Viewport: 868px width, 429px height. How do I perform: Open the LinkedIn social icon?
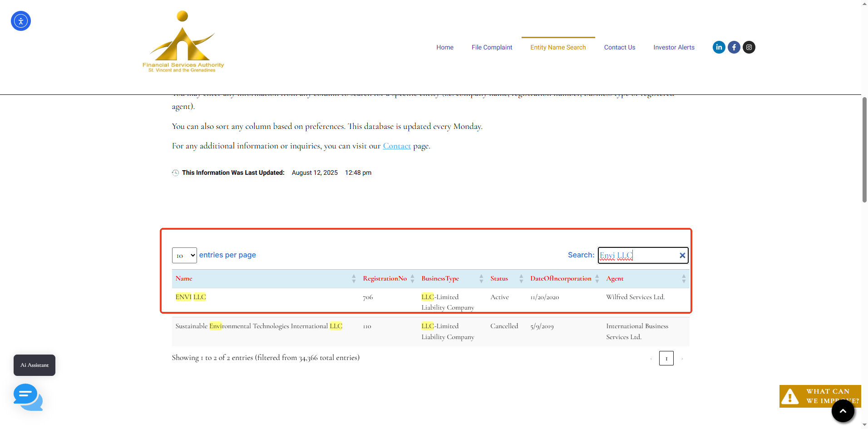point(719,47)
